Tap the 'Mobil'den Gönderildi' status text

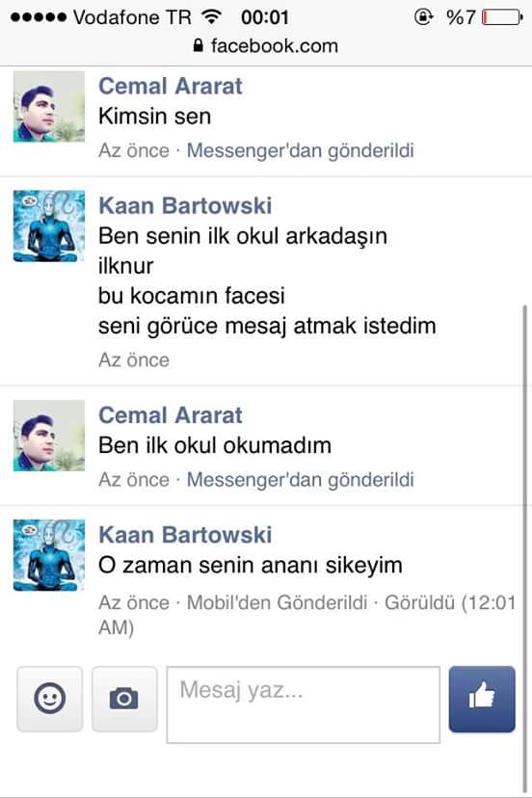point(277,602)
